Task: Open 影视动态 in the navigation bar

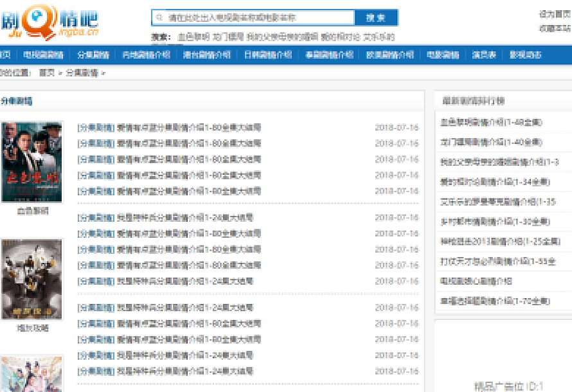Action: (x=525, y=55)
